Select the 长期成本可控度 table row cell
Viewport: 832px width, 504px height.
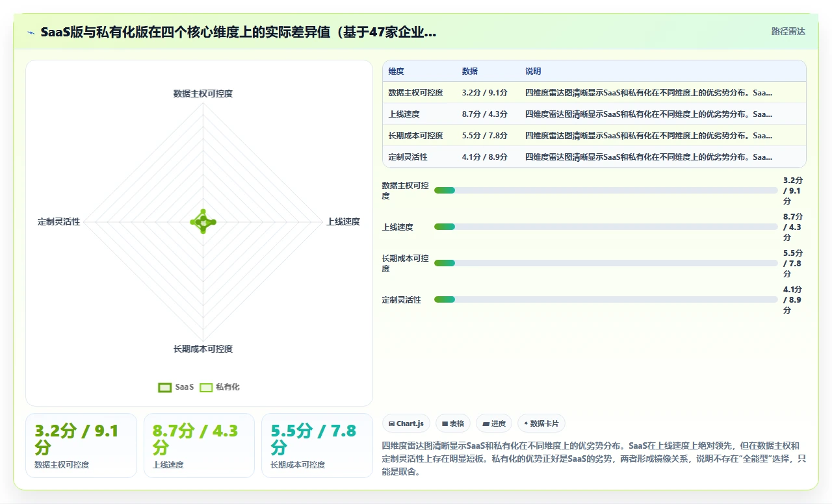416,136
